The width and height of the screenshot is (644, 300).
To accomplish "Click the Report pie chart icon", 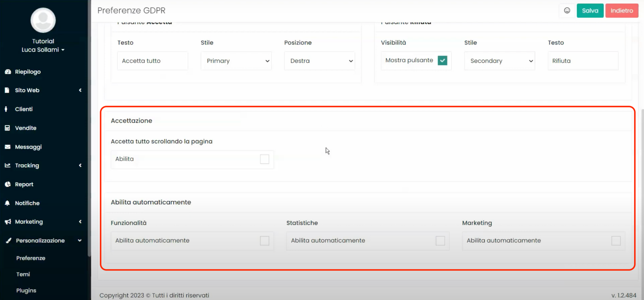I will click(8, 184).
